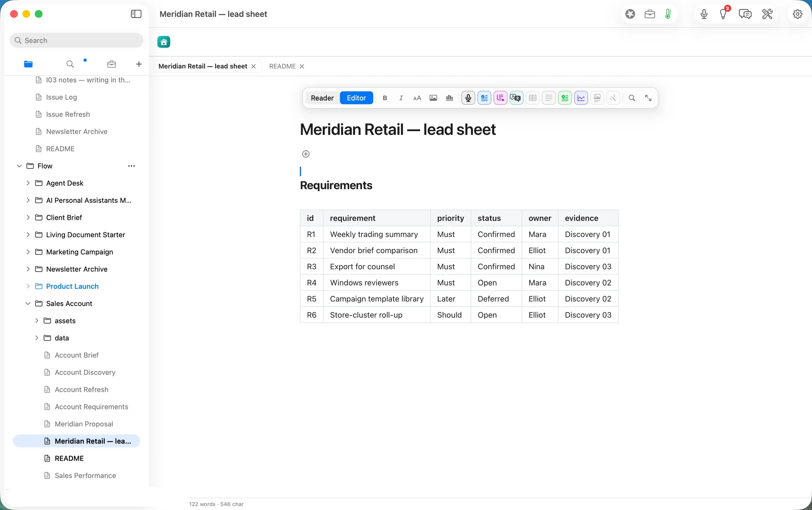Close the README tab
812x510 pixels.
click(x=302, y=66)
